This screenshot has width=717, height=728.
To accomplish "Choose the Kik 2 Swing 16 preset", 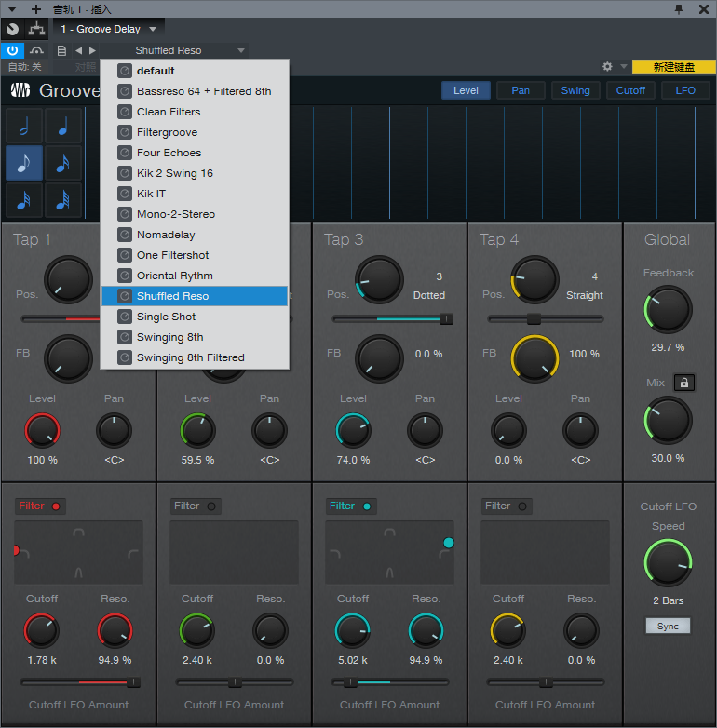I will (x=195, y=173).
